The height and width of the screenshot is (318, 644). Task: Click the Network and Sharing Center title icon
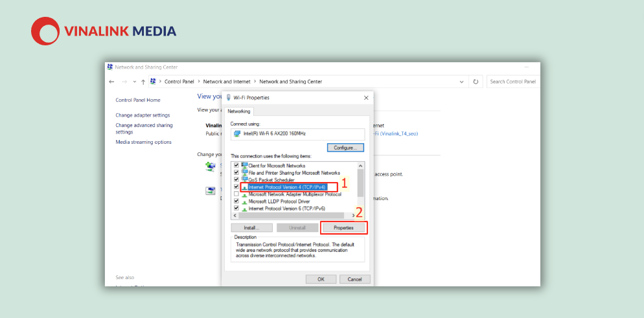click(x=109, y=67)
